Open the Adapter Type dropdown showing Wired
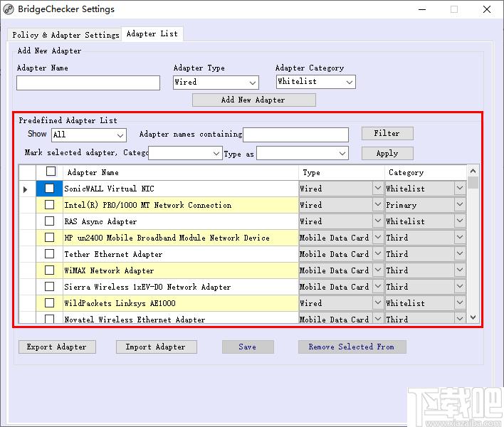This screenshot has height=427, width=504. coord(216,83)
